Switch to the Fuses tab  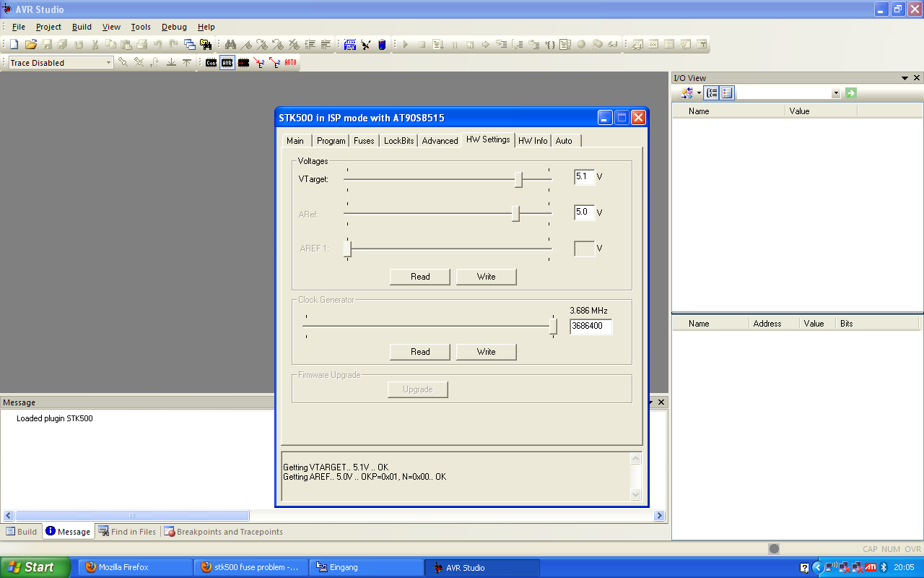pyautogui.click(x=364, y=141)
